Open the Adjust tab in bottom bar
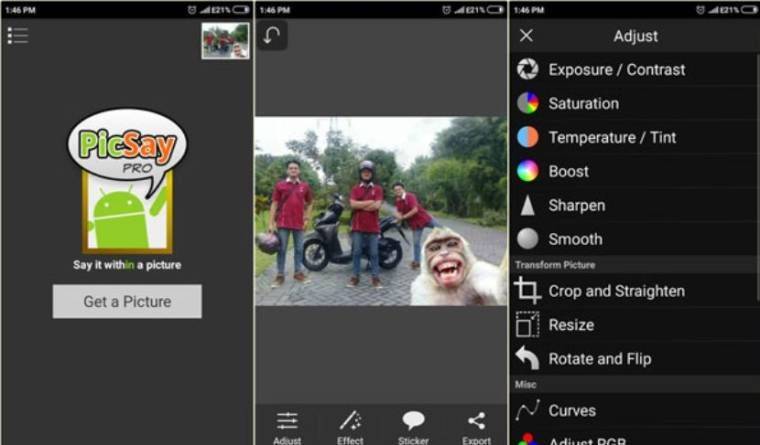Screen dimensions: 760x445 point(287,425)
